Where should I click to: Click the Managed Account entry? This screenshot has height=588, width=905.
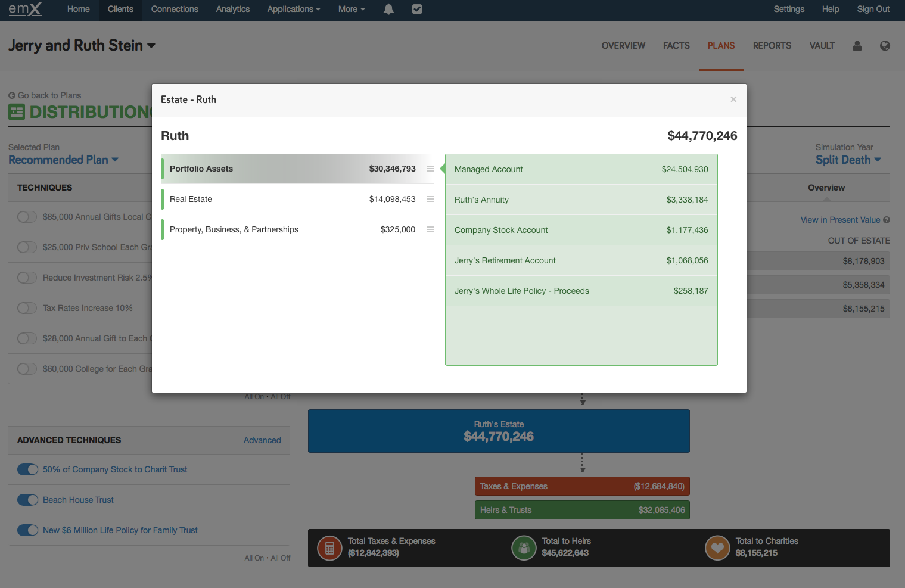(581, 169)
